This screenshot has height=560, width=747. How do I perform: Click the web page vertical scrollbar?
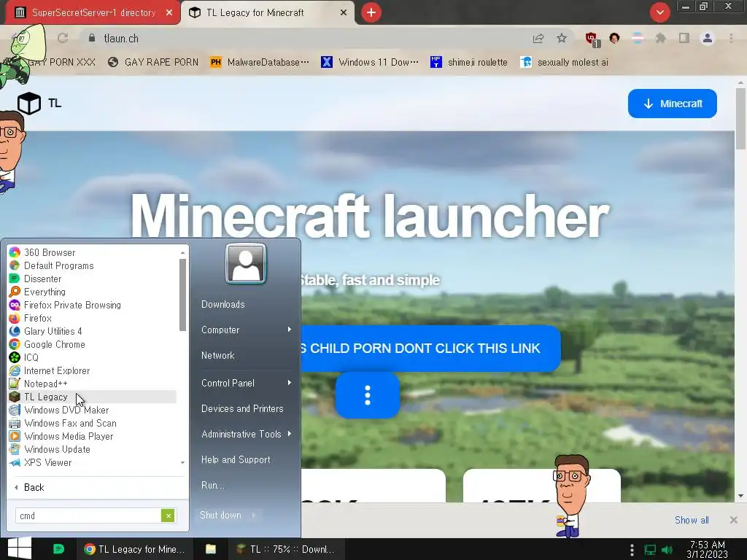tap(740, 119)
